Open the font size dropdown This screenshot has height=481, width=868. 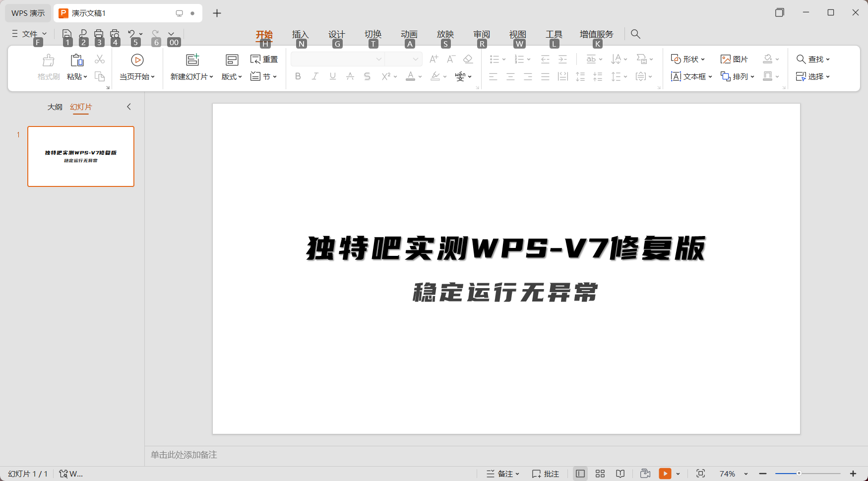pyautogui.click(x=416, y=59)
